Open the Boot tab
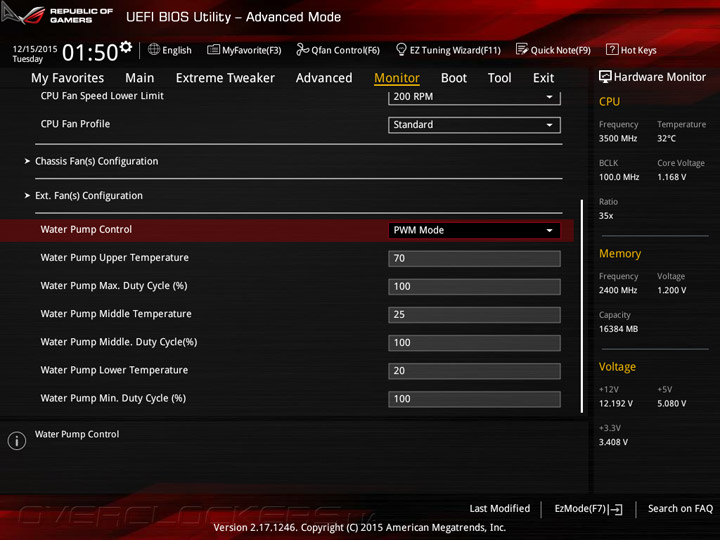The height and width of the screenshot is (540, 720). click(x=454, y=78)
